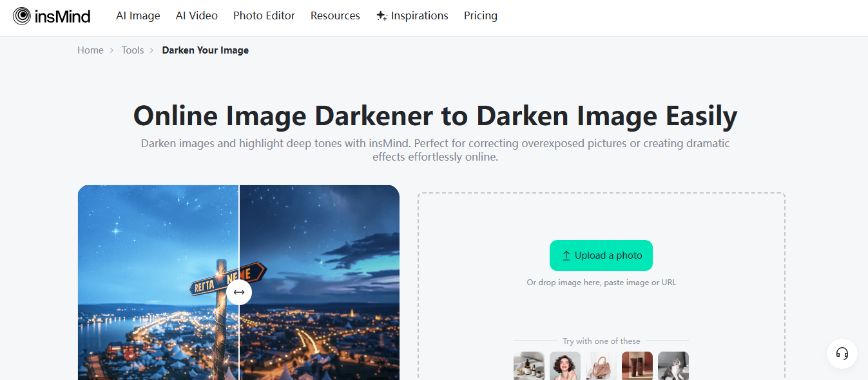Click the double-arrow comparison handle icon

click(239, 292)
